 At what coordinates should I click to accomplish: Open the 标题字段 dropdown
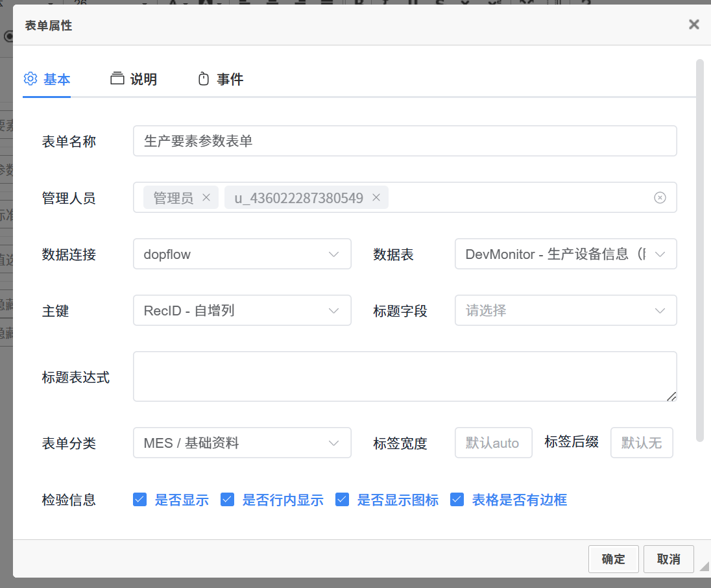click(565, 311)
